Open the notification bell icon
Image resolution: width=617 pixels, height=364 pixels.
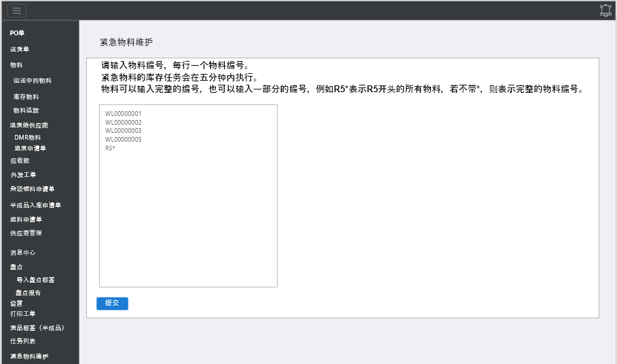[x=605, y=10]
